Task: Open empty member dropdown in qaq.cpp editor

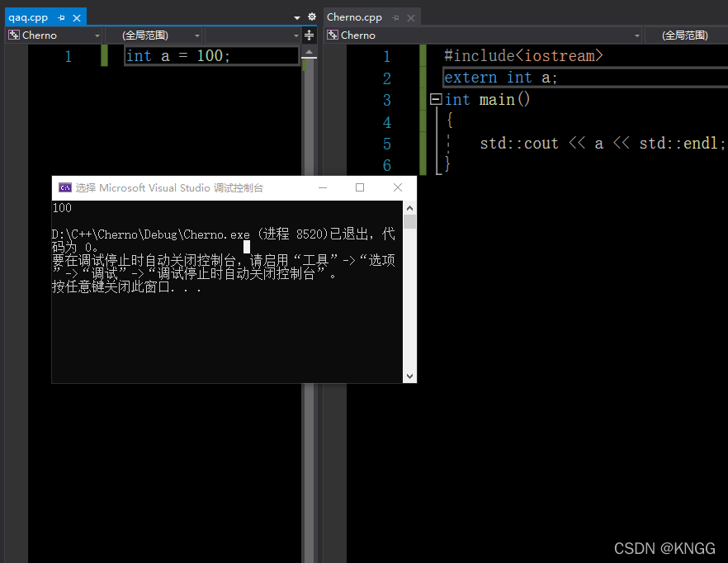Action: (x=253, y=35)
